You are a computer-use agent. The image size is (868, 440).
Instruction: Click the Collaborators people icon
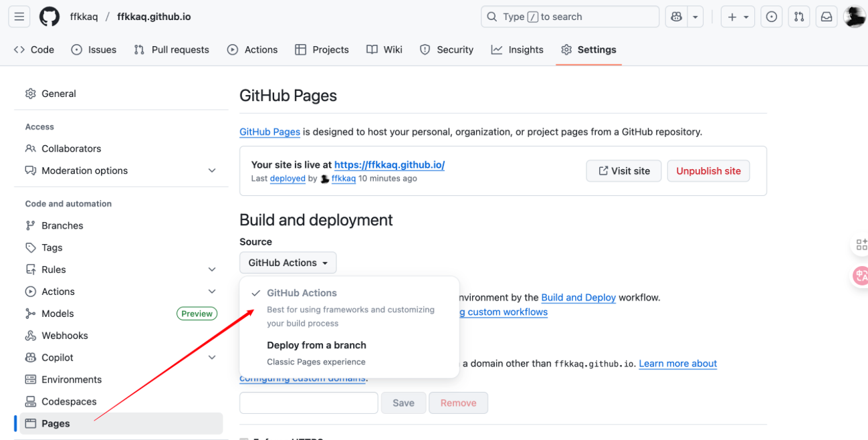click(x=31, y=148)
